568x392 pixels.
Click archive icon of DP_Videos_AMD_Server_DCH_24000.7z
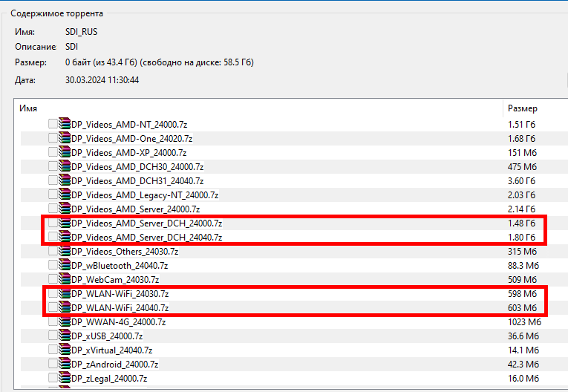pyautogui.click(x=65, y=223)
